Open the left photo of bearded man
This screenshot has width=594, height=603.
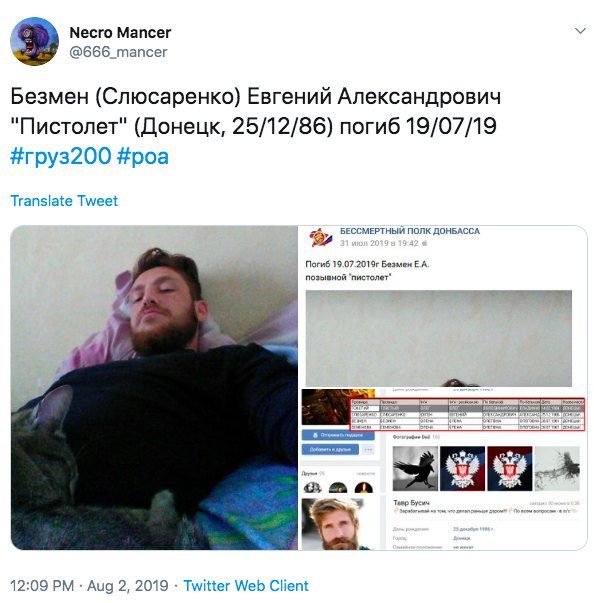tap(154, 388)
